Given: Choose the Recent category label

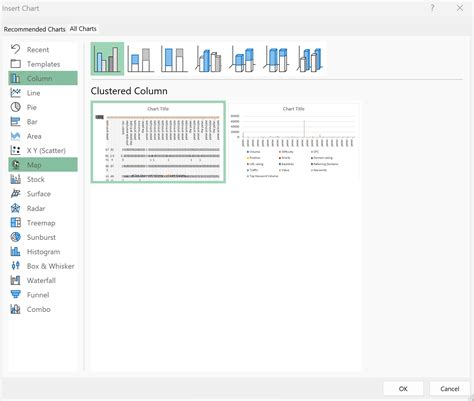Looking at the screenshot, I should click(38, 50).
